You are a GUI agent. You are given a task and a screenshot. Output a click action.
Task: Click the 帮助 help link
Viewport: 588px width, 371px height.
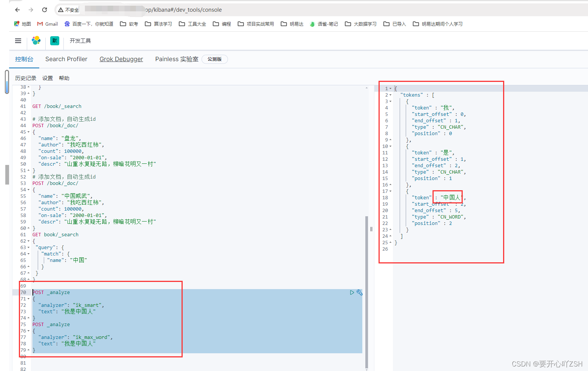(x=64, y=78)
